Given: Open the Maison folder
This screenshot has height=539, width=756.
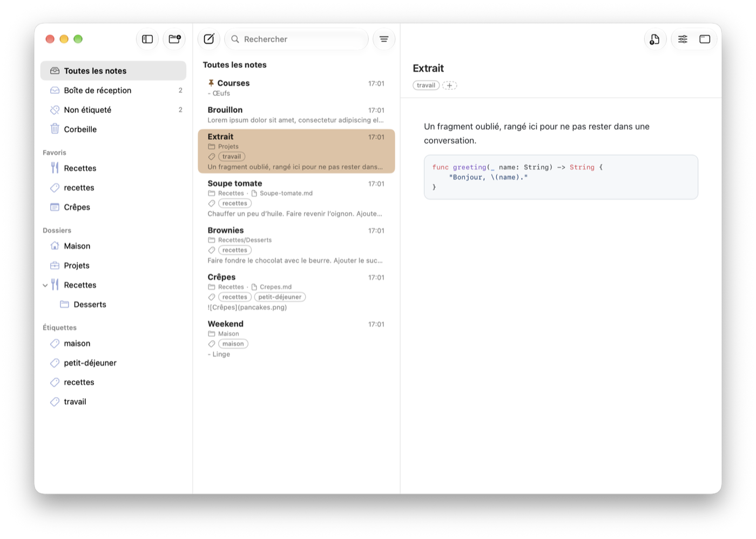Looking at the screenshot, I should [113, 246].
